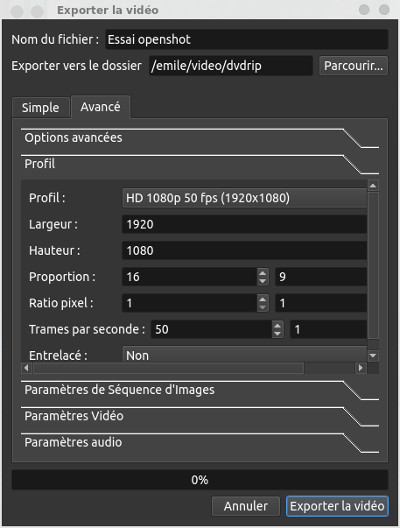Open the Entrelacé dropdown showing Non
The height and width of the screenshot is (528, 400).
tap(244, 355)
